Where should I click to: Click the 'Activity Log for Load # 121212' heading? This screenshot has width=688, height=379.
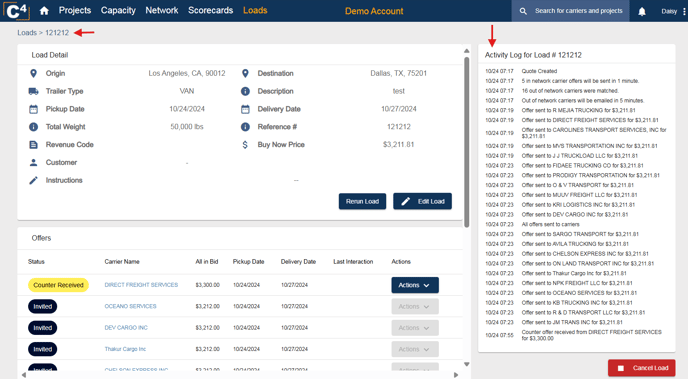click(x=533, y=55)
